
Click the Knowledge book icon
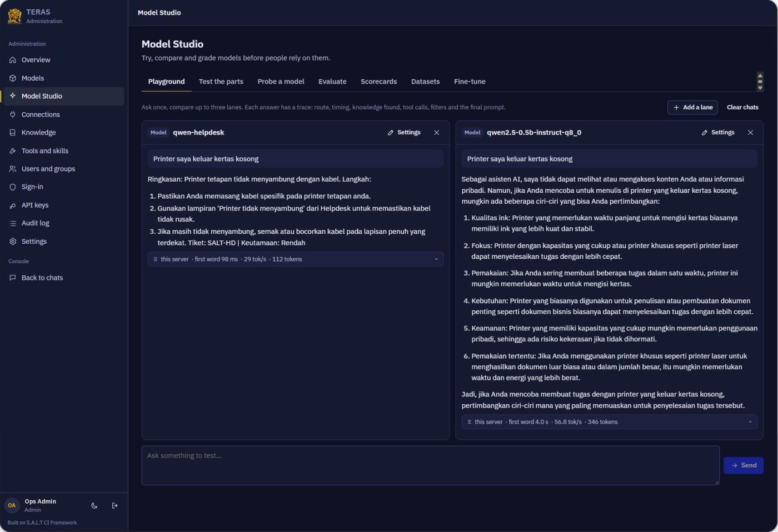click(13, 133)
